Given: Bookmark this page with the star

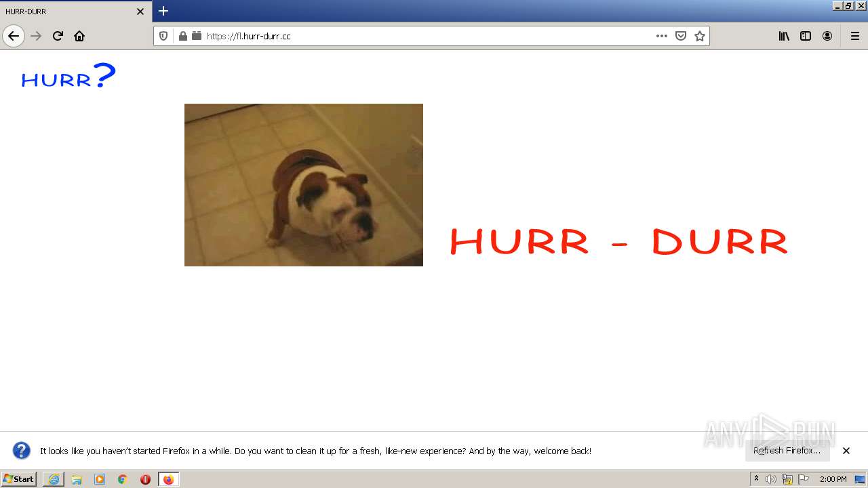Looking at the screenshot, I should 700,36.
